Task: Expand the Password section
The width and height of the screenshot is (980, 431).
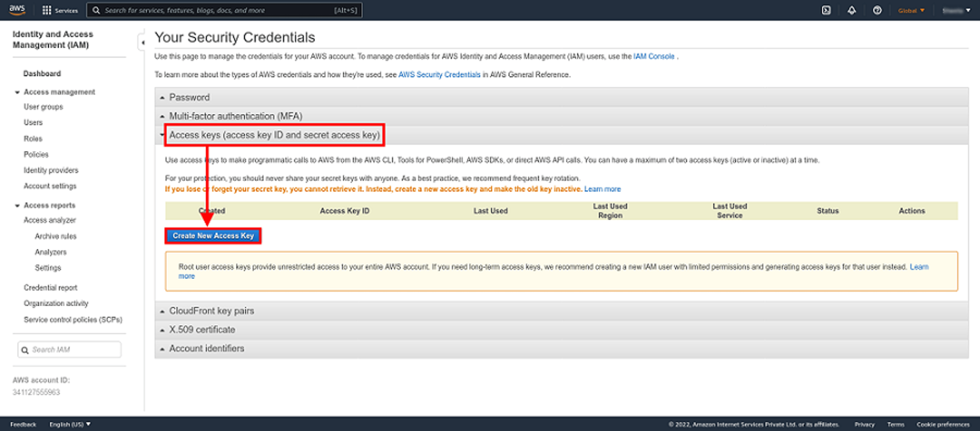Action: (x=561, y=97)
